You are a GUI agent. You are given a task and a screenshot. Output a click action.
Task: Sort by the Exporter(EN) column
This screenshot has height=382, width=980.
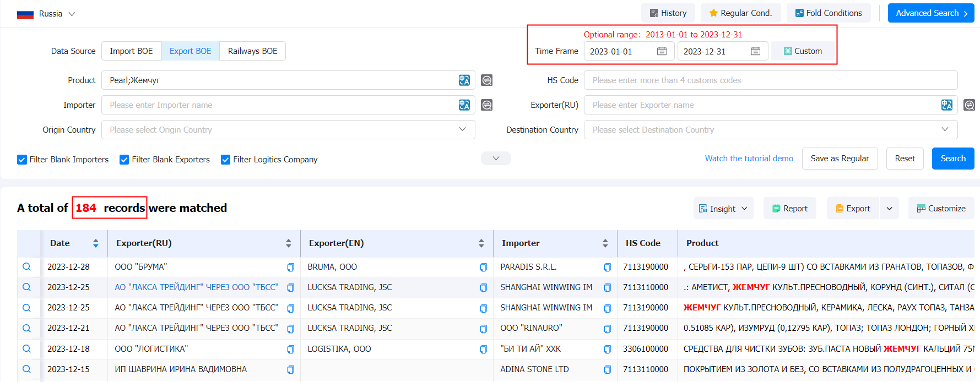(x=481, y=243)
